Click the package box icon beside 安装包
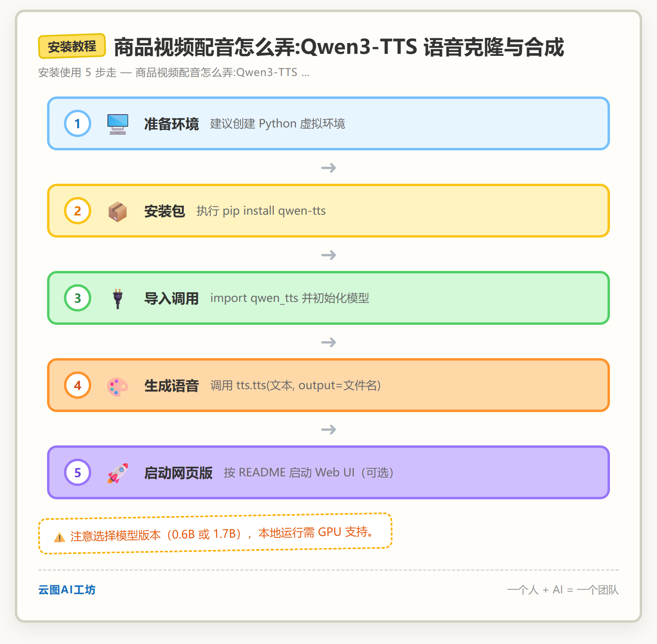Screen dimensions: 657x644 (x=118, y=211)
